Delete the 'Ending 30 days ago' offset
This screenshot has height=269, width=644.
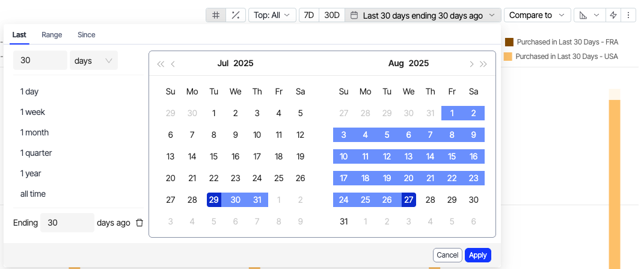(140, 223)
